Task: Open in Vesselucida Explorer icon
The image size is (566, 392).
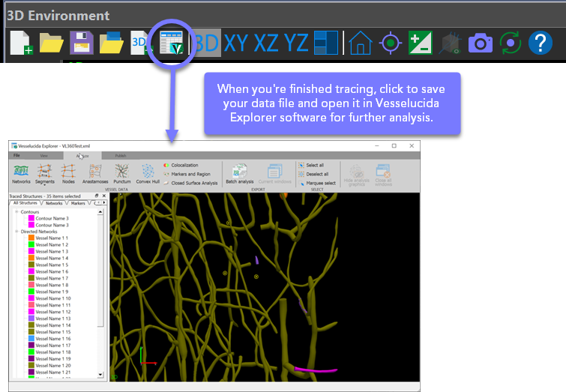Action: pos(172,43)
